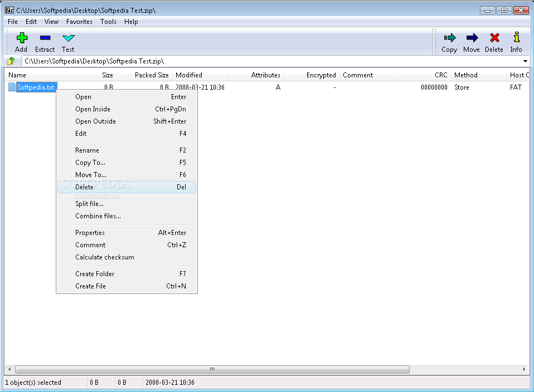Click the horizontal scrollbar thumb
The width and height of the screenshot is (534, 392).
(212, 370)
